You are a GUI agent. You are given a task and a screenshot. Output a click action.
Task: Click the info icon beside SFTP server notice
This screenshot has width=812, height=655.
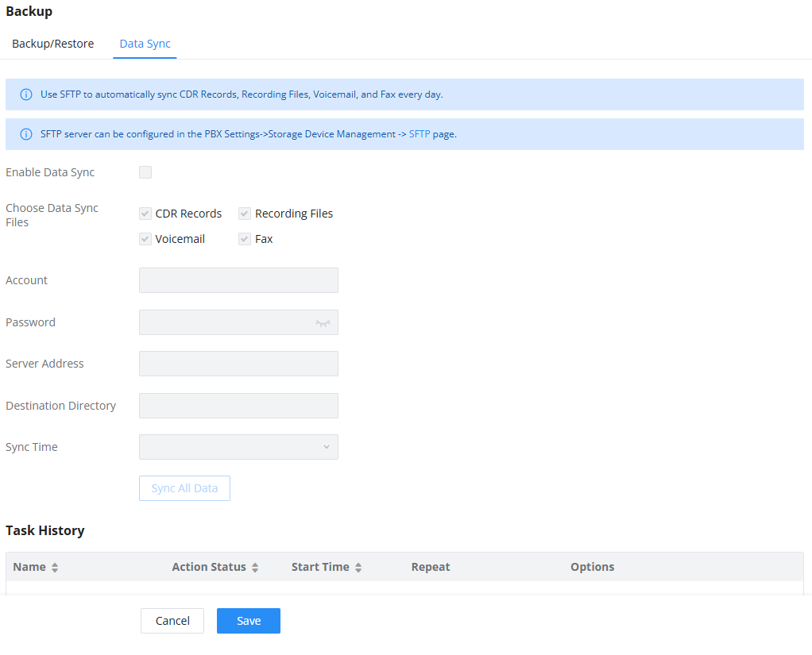pos(26,134)
